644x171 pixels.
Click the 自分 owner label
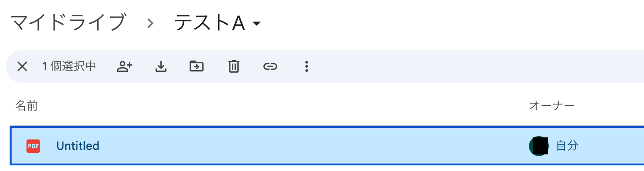567,146
